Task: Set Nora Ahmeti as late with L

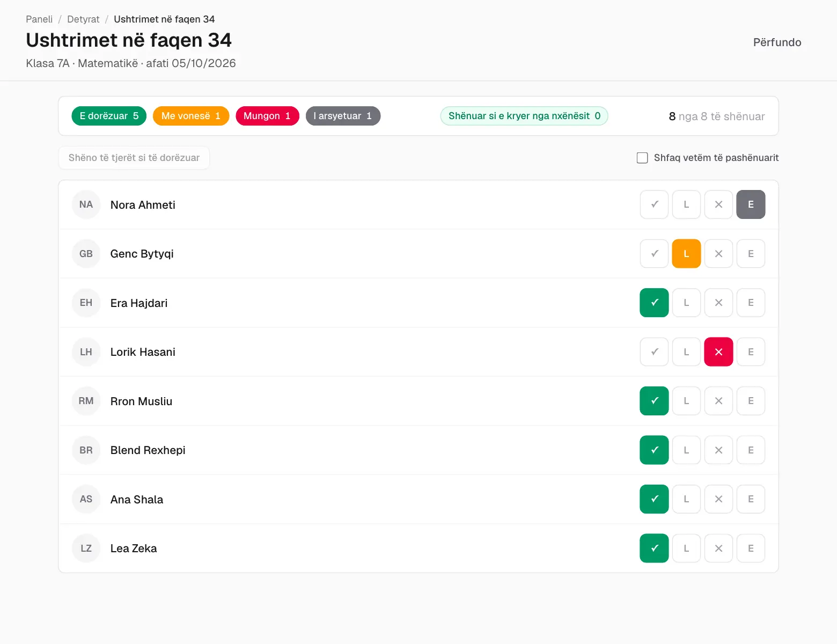Action: (686, 204)
